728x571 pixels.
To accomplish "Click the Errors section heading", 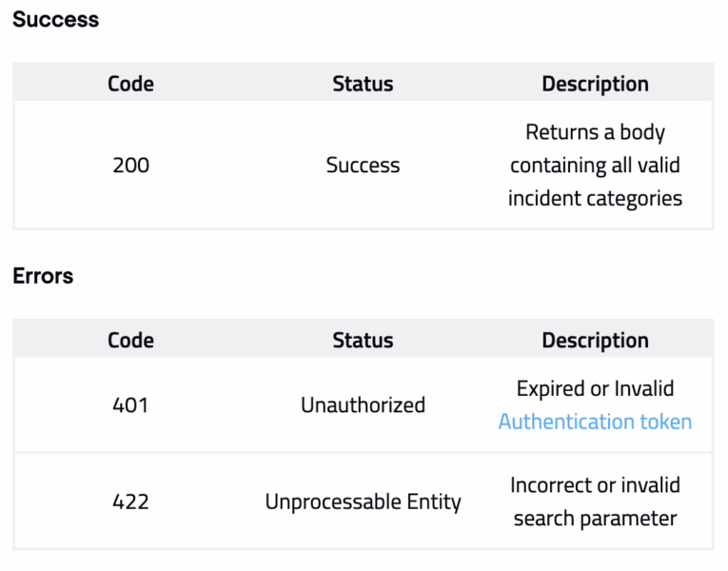I will (43, 276).
